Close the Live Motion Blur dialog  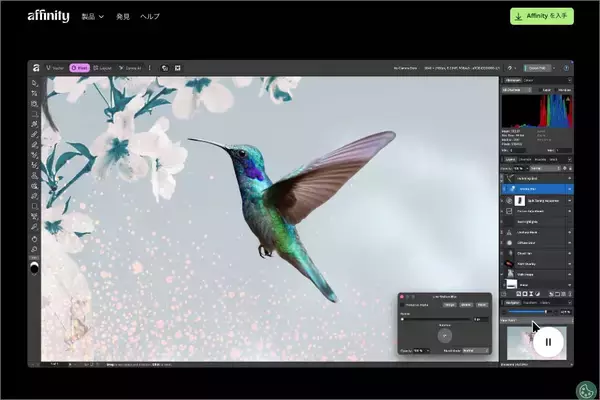pos(402,297)
